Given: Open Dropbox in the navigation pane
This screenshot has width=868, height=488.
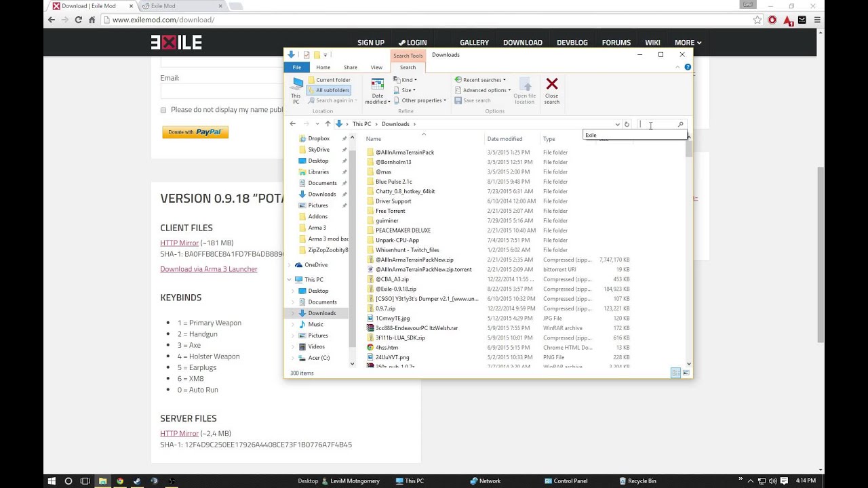Looking at the screenshot, I should click(x=319, y=138).
